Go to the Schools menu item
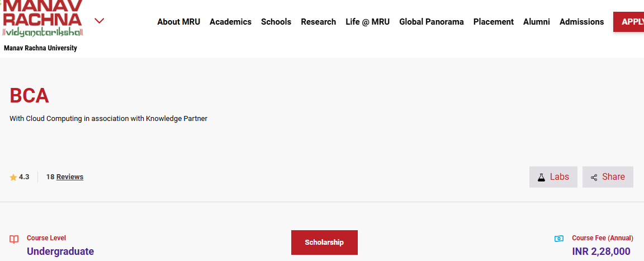This screenshot has width=644, height=261. 276,22
